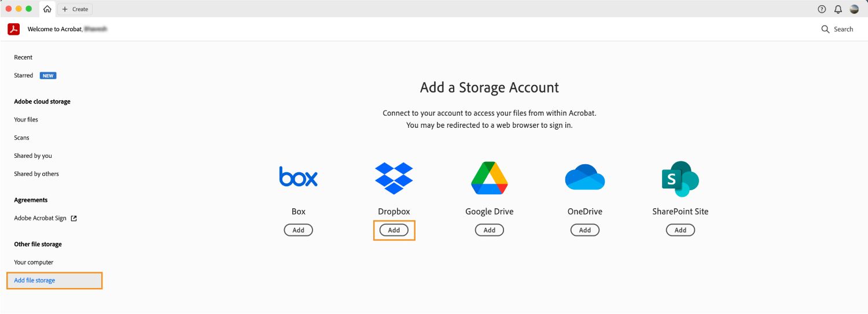Add a SharePoint Site account
This screenshot has width=868, height=314.
pyautogui.click(x=681, y=230)
